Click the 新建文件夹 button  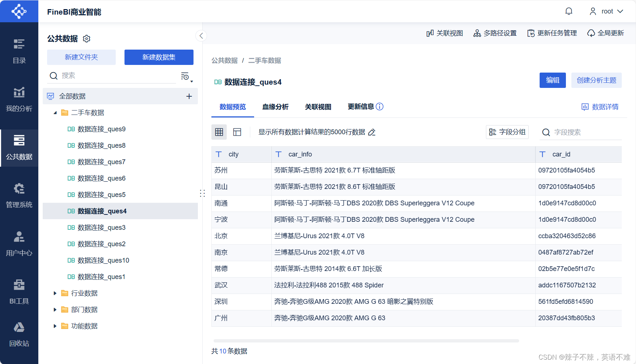(81, 57)
